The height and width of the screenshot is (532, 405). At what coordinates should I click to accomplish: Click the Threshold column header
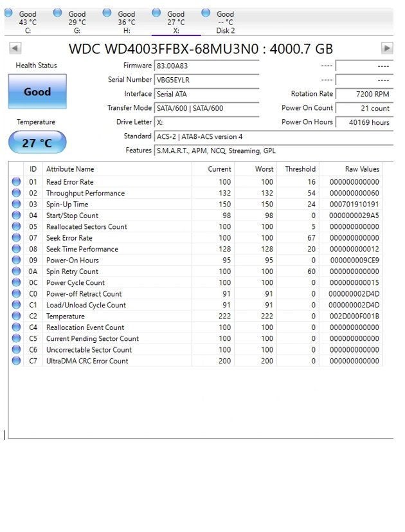pos(298,169)
